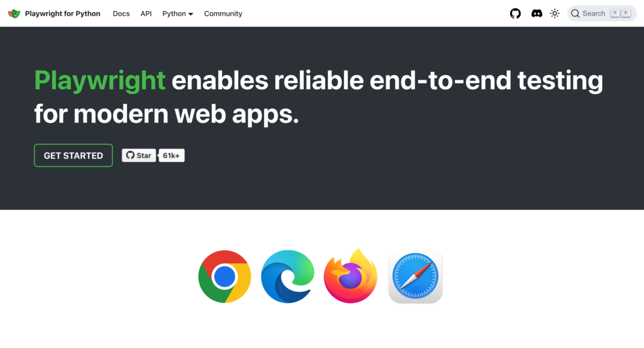Viewport: 644px width, 348px height.
Task: Open the Discord server icon
Action: point(537,13)
